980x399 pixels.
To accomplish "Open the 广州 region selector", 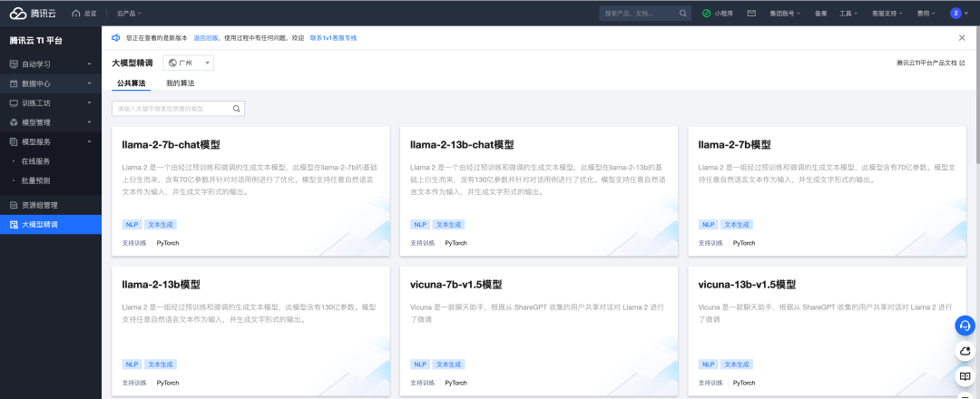I will (188, 63).
